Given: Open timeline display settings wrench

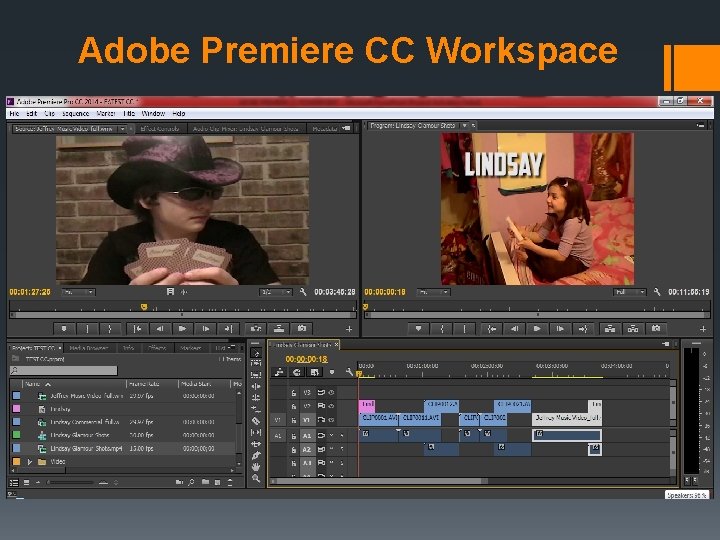Looking at the screenshot, I should pos(349,372).
